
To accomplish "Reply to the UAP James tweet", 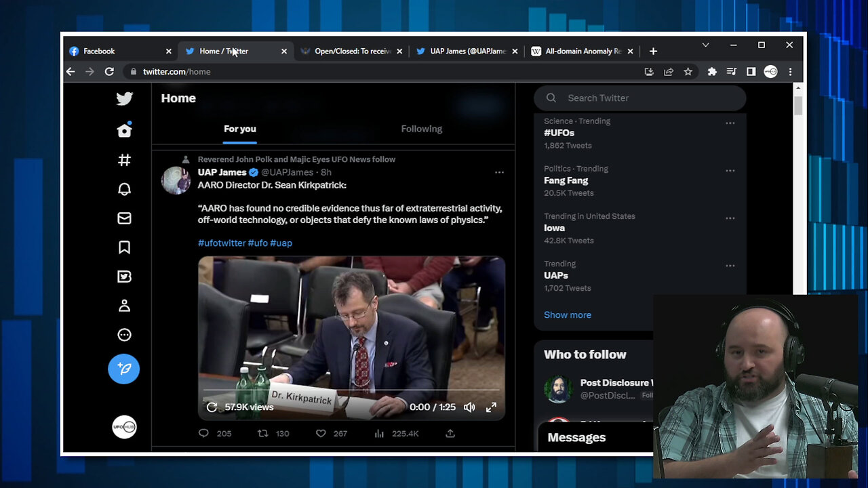I will (x=204, y=433).
